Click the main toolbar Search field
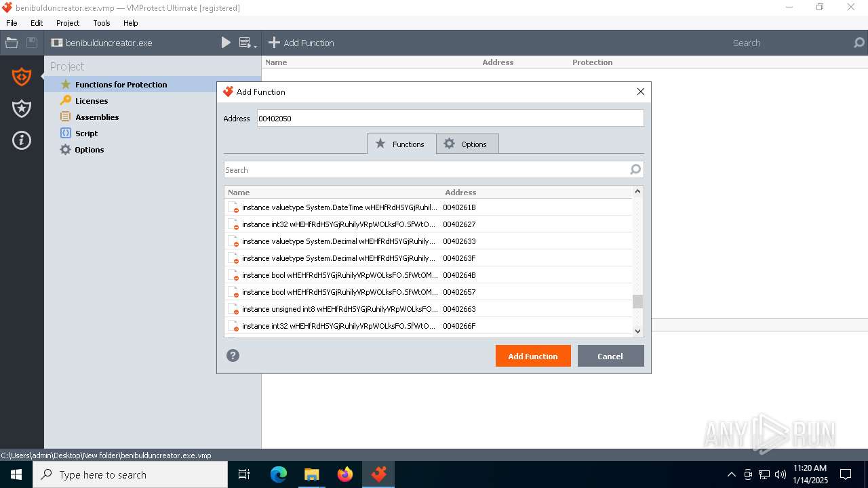This screenshot has height=488, width=868. pyautogui.click(x=790, y=43)
